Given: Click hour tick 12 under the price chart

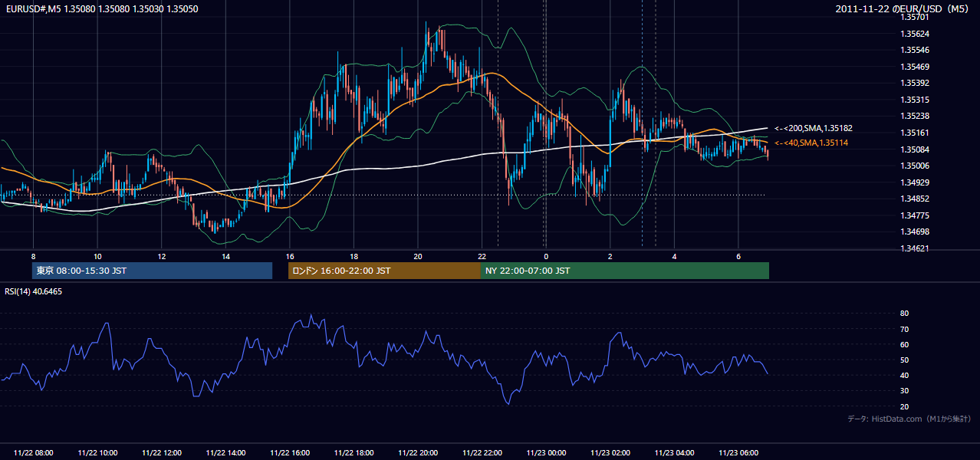Looking at the screenshot, I should pos(162,256).
